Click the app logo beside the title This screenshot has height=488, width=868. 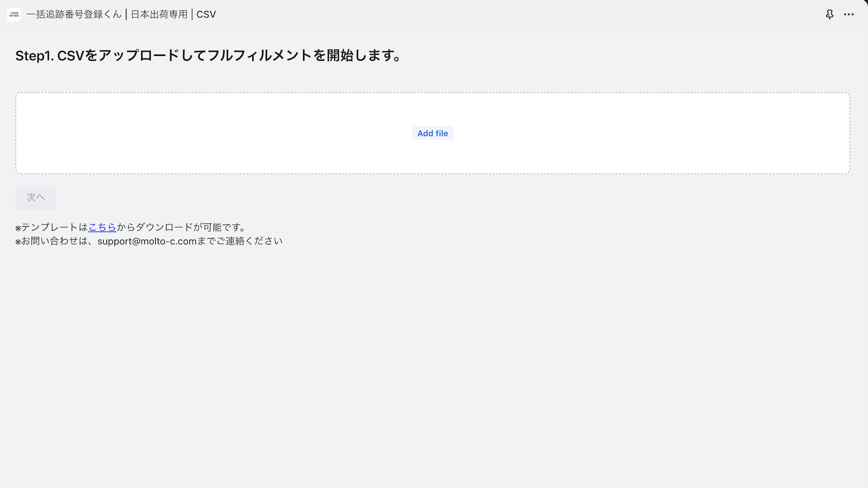(x=14, y=14)
